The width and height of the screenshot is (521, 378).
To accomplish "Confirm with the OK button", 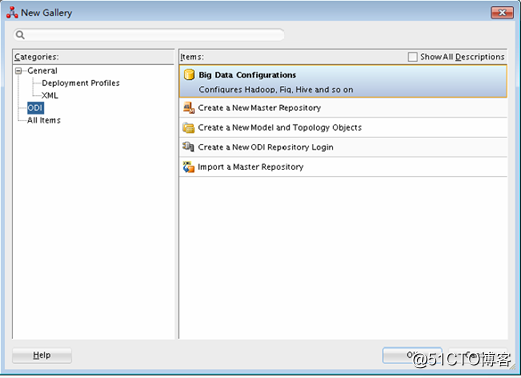I will click(412, 355).
